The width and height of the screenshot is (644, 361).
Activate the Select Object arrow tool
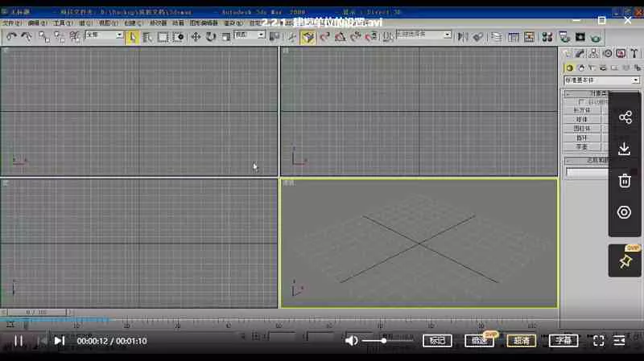(132, 37)
